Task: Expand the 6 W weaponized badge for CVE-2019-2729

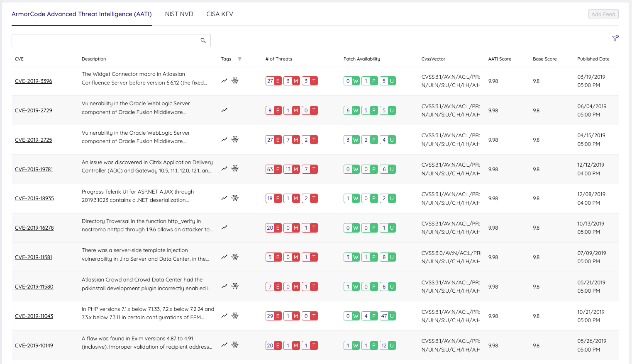Action: click(x=351, y=110)
